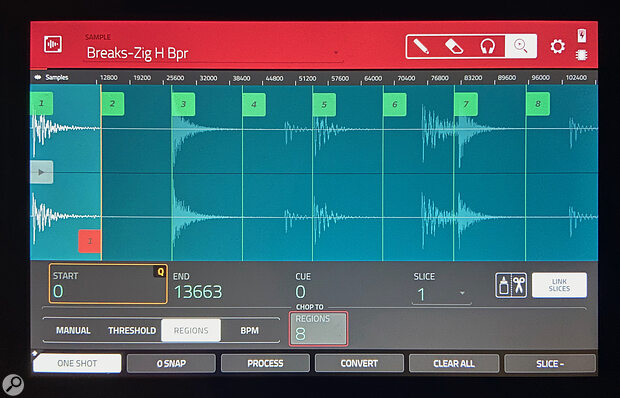
Task: Tap the battery status icon
Action: tap(582, 36)
